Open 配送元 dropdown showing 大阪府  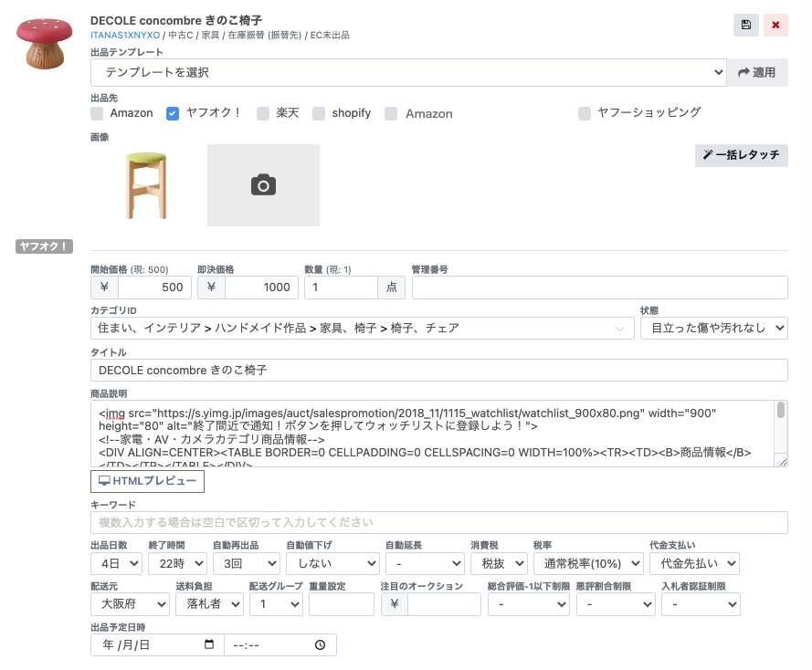pyautogui.click(x=130, y=604)
